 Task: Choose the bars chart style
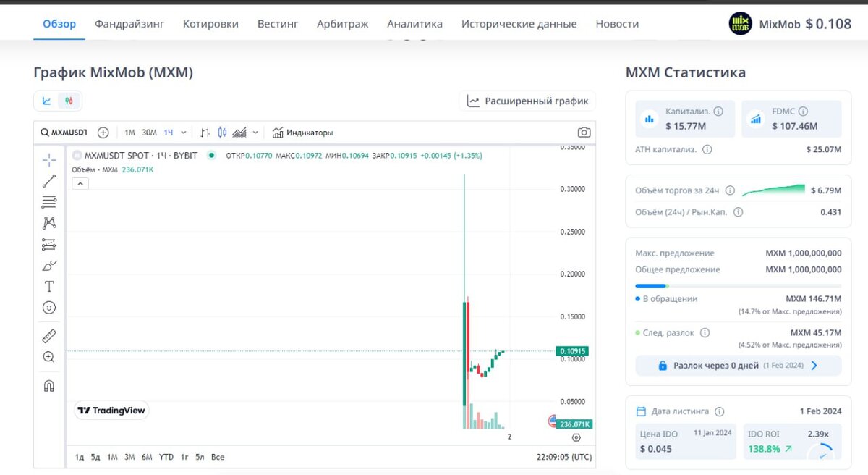[x=205, y=133]
